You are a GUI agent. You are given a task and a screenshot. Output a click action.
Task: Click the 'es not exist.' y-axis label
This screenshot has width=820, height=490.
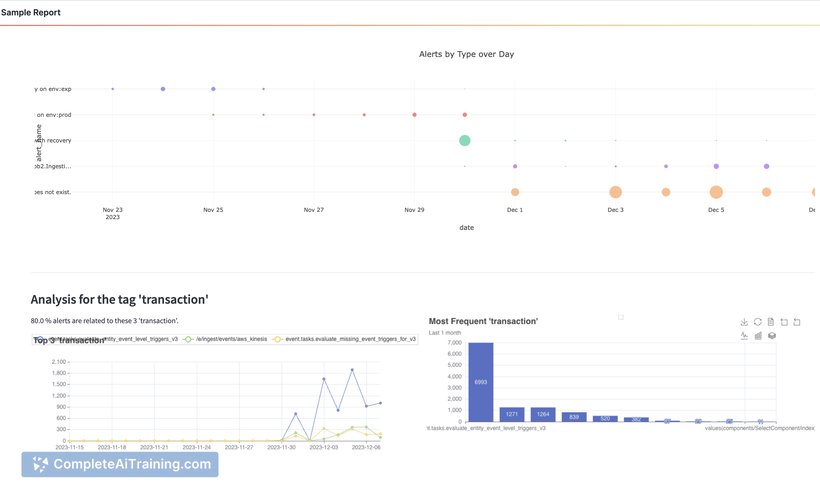(x=53, y=192)
